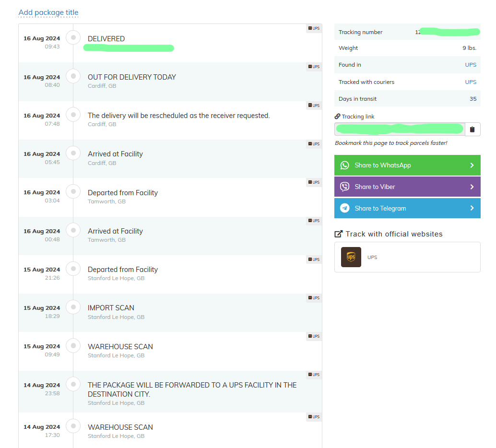Click the chain icon beside Tracking link
This screenshot has height=448, width=496.
click(337, 117)
